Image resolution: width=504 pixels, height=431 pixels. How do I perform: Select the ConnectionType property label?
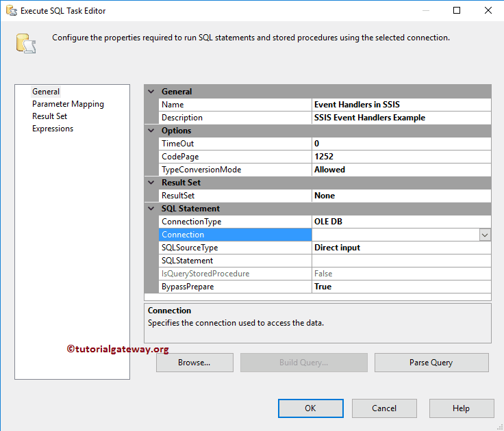pos(235,222)
